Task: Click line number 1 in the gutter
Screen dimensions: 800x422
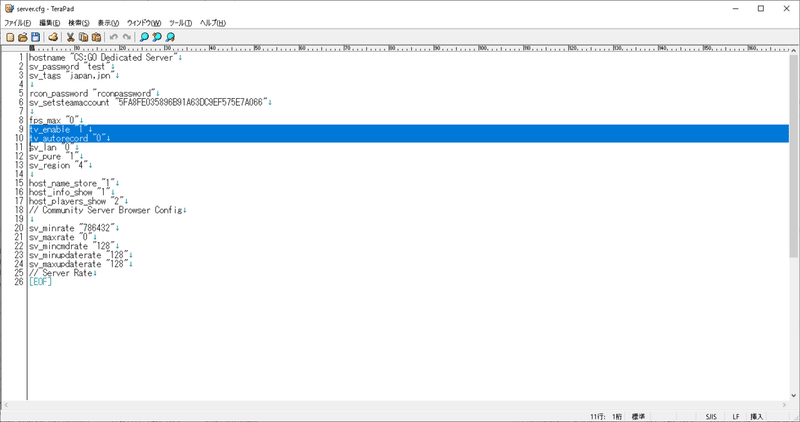Action: tap(21, 58)
